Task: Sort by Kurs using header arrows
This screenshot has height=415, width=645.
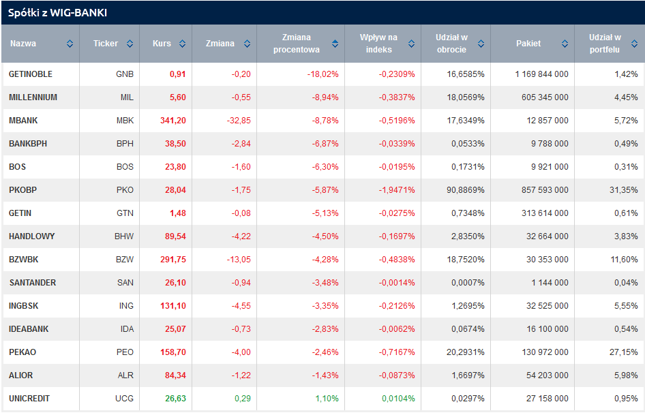Action: pyautogui.click(x=187, y=44)
